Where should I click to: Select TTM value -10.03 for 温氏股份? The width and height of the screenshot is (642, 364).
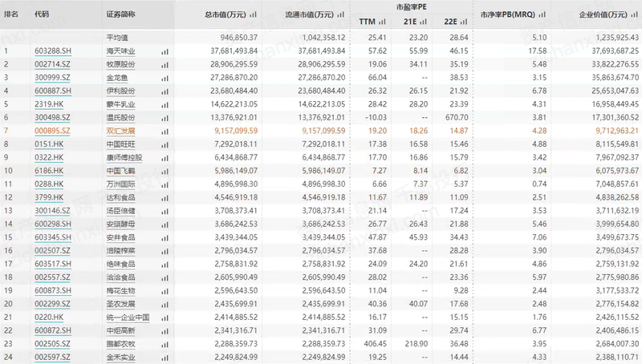376,117
